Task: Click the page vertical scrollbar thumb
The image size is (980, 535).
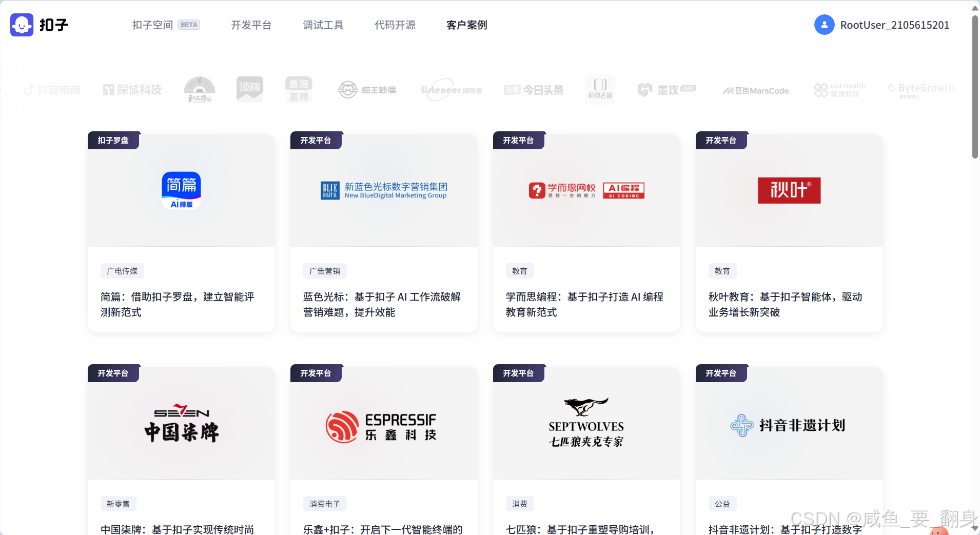Action: coord(975,86)
